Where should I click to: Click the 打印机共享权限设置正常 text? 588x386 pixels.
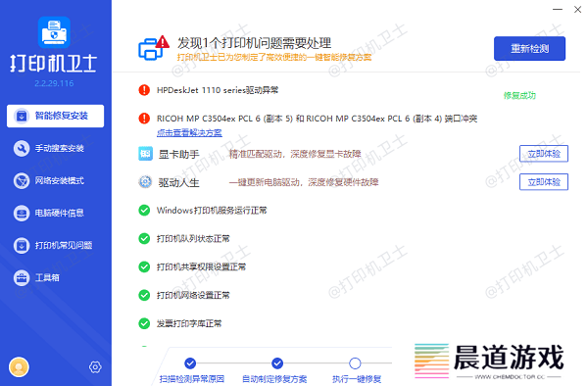[x=201, y=266]
